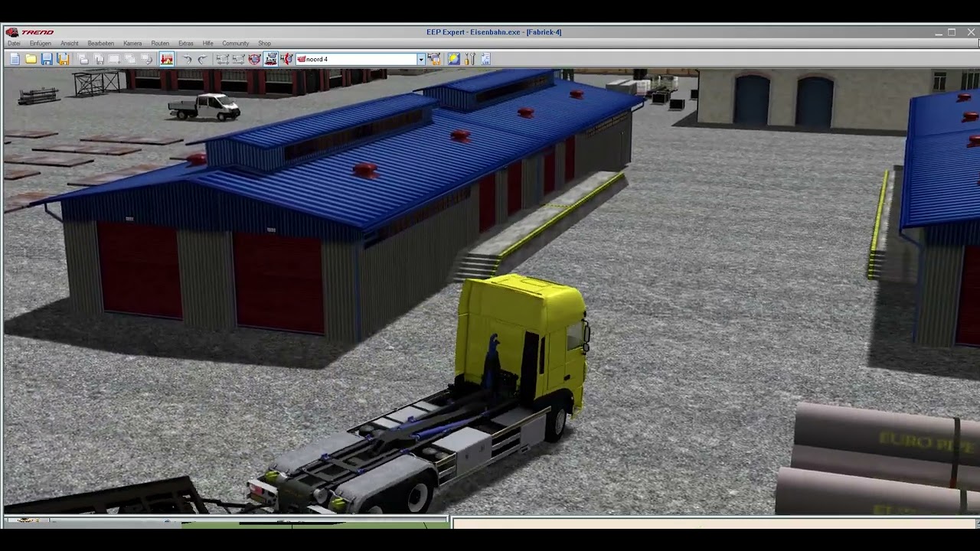Viewport: 980px width, 551px height.
Task: Toggle the red-framed landscape view icon
Action: coord(167,59)
